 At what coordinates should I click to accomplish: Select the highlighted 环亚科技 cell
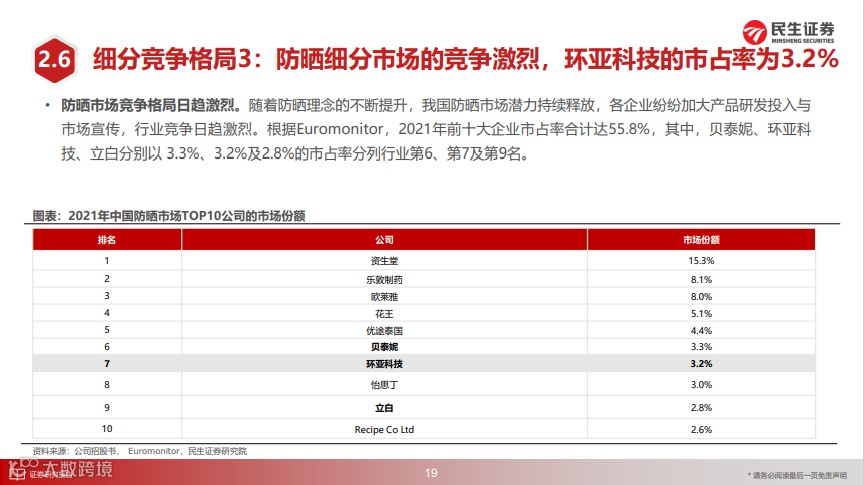point(384,364)
